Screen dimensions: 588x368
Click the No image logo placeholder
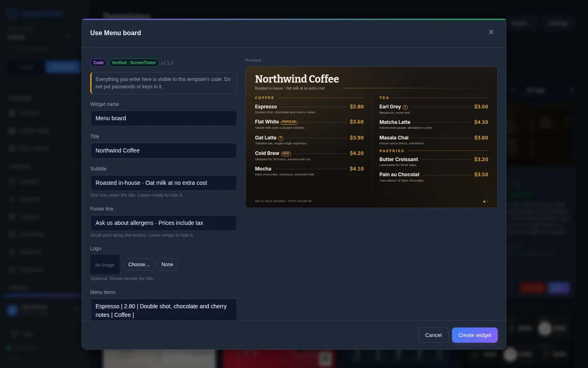pyautogui.click(x=105, y=265)
